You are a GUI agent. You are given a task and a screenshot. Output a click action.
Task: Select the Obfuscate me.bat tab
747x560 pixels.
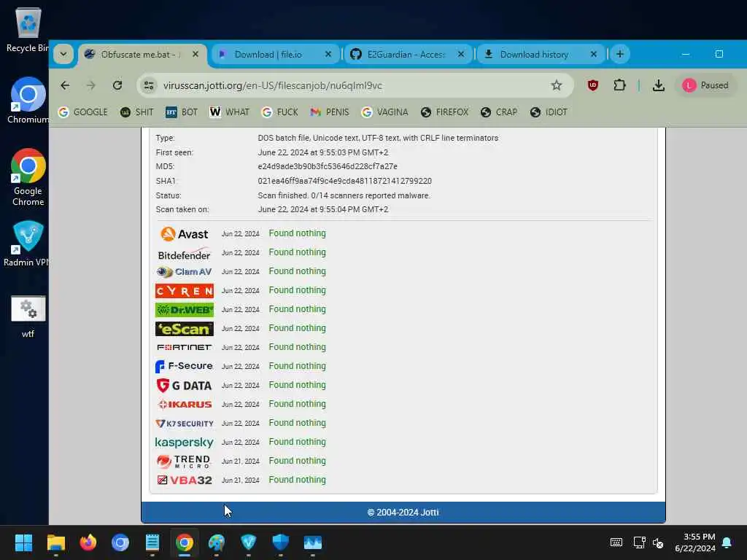pos(142,55)
